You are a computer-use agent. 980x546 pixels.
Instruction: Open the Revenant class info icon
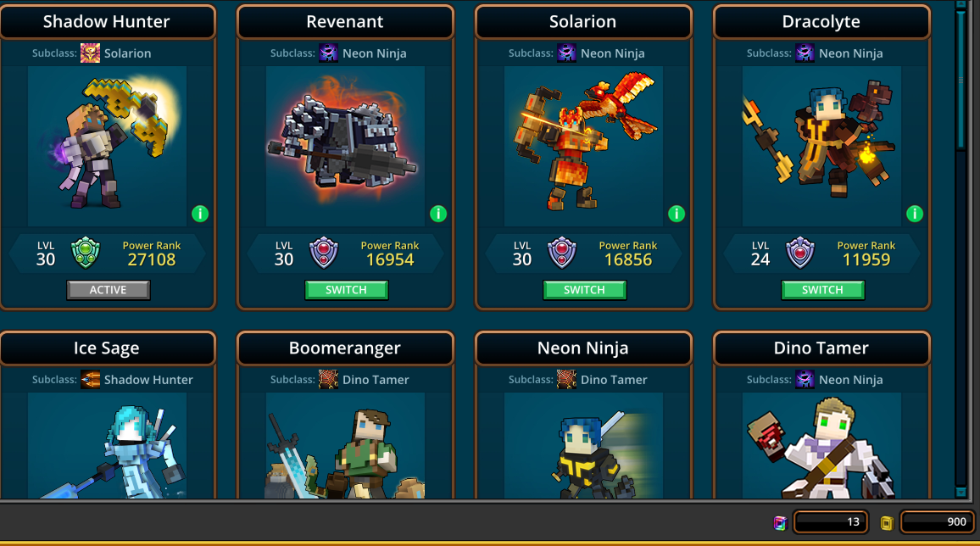pos(438,214)
